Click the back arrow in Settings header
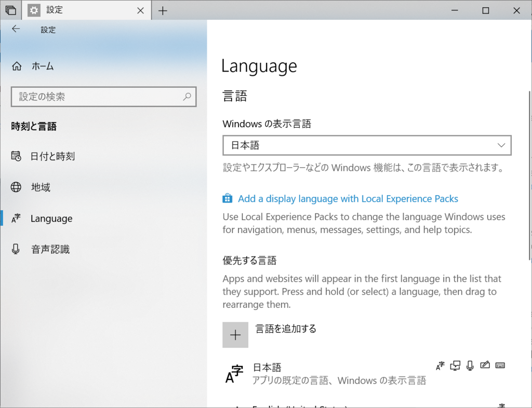Image resolution: width=532 pixels, height=408 pixels. click(16, 29)
